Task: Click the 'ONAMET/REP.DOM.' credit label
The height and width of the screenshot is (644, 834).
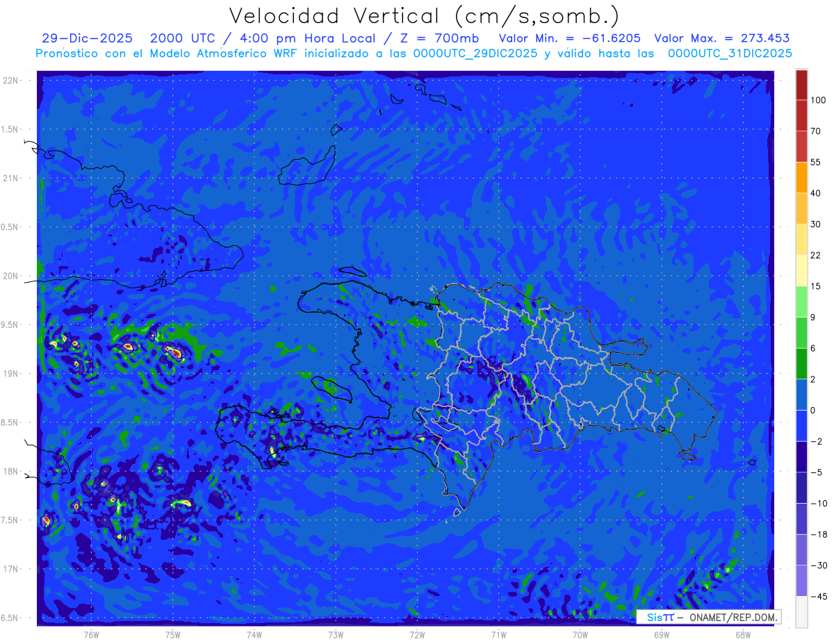Action: coord(732,618)
